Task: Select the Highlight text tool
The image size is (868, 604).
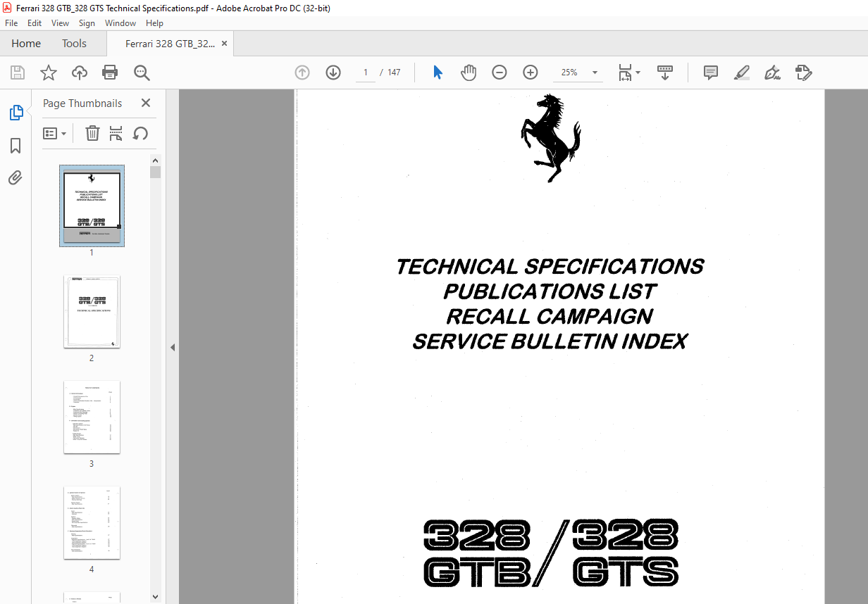Action: 741,73
